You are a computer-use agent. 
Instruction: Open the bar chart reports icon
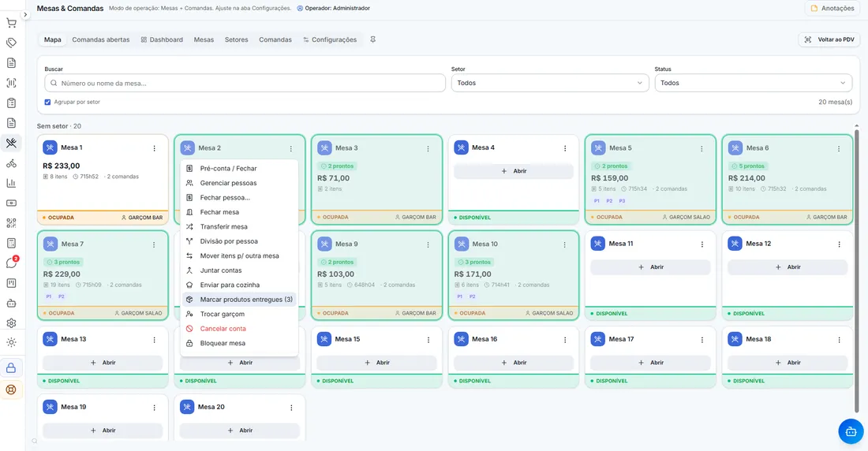pyautogui.click(x=11, y=183)
